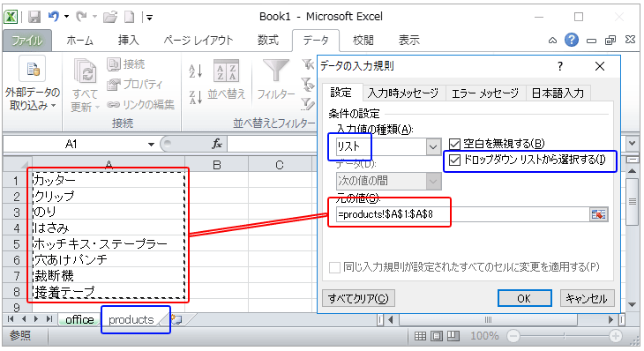Switch to the 挿入 ribbon tab
This screenshot has width=644, height=351.
click(x=128, y=41)
